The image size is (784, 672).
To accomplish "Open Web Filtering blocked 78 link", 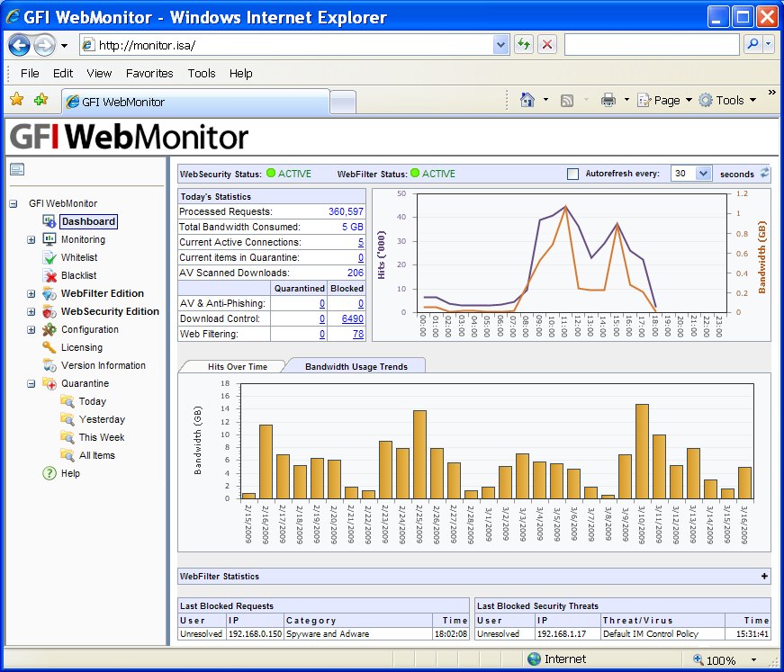I will pyautogui.click(x=358, y=334).
